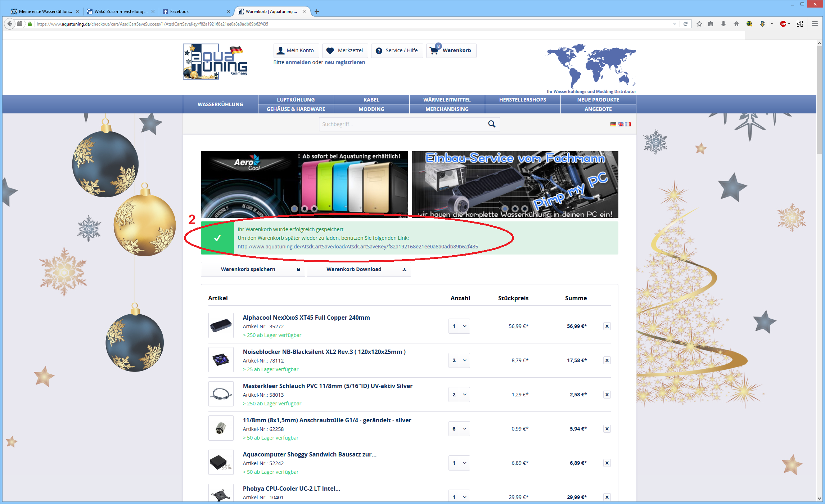
Task: Reload the page with the refresh icon
Action: click(x=686, y=24)
